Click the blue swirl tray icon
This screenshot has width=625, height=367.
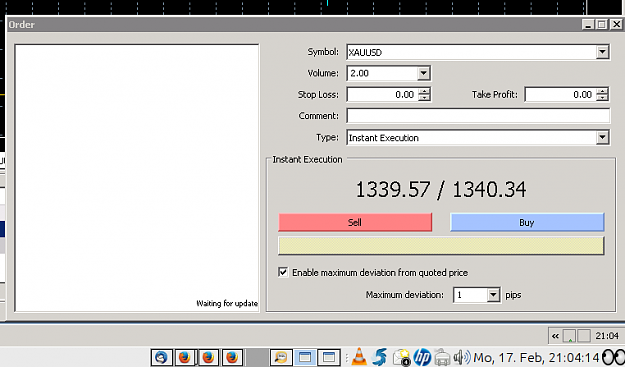point(379,357)
